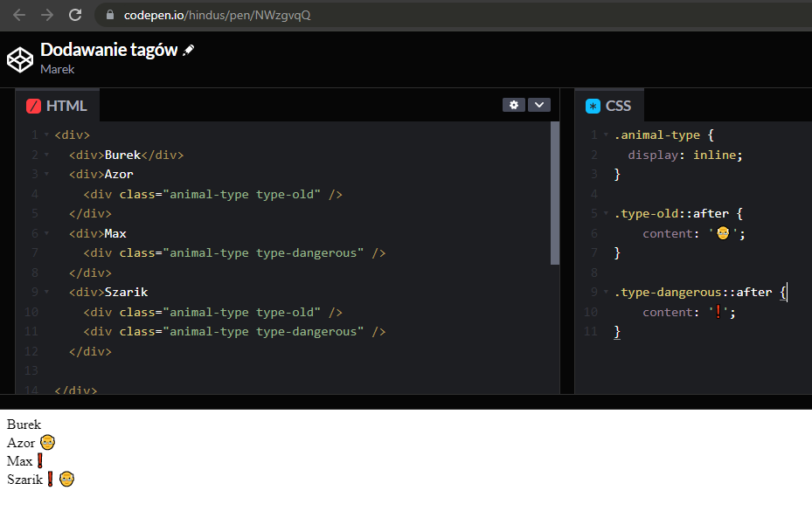Click the CodePen logo
The height and width of the screenshot is (511, 812).
pos(19,59)
